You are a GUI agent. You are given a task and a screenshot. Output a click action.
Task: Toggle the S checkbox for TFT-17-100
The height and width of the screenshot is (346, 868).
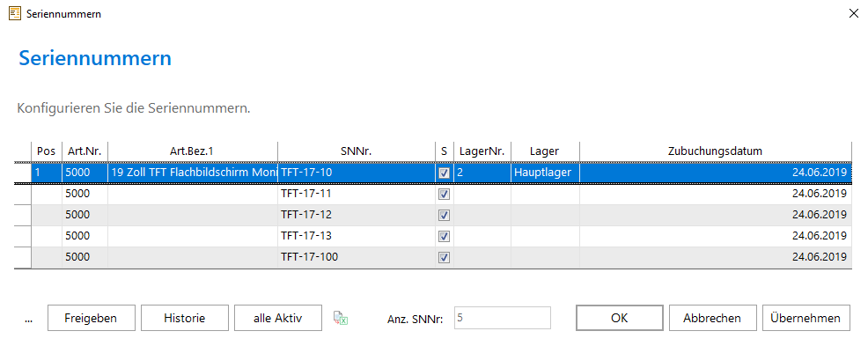[444, 257]
